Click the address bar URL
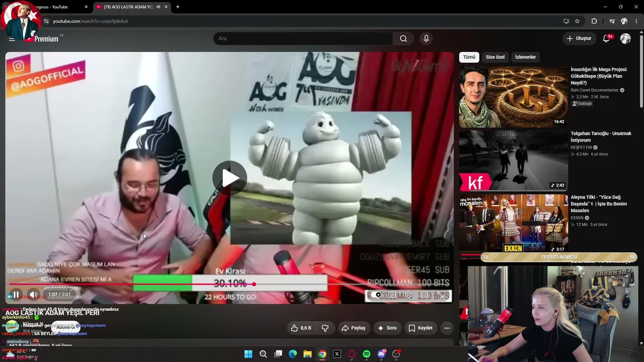The image size is (644, 362). pos(90,21)
